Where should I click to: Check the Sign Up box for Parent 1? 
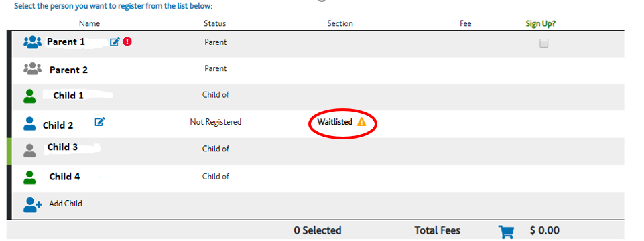tap(543, 43)
